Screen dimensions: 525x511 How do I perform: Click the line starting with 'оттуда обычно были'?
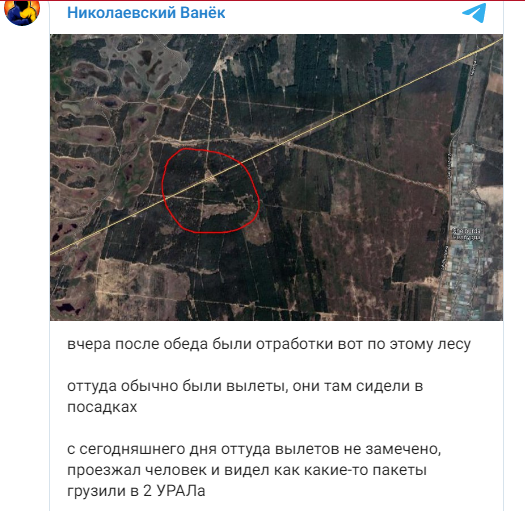coord(245,386)
